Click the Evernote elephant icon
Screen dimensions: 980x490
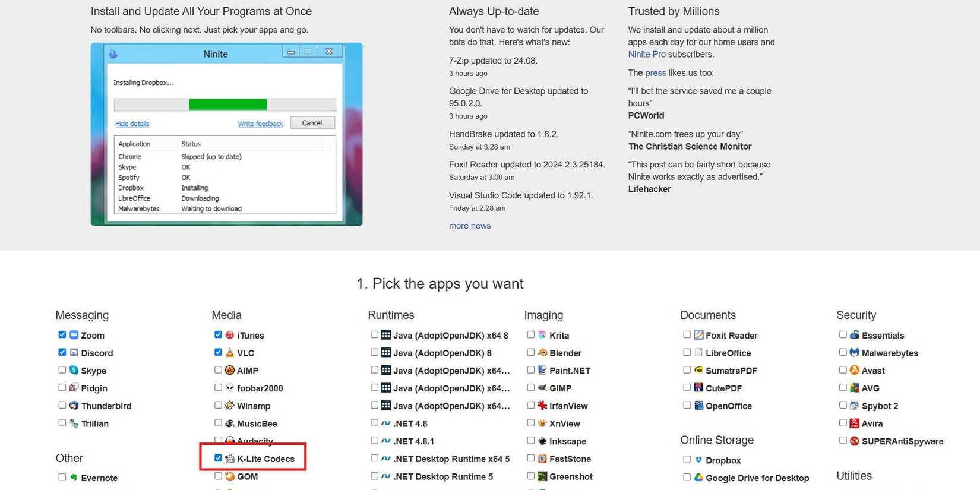coord(74,478)
